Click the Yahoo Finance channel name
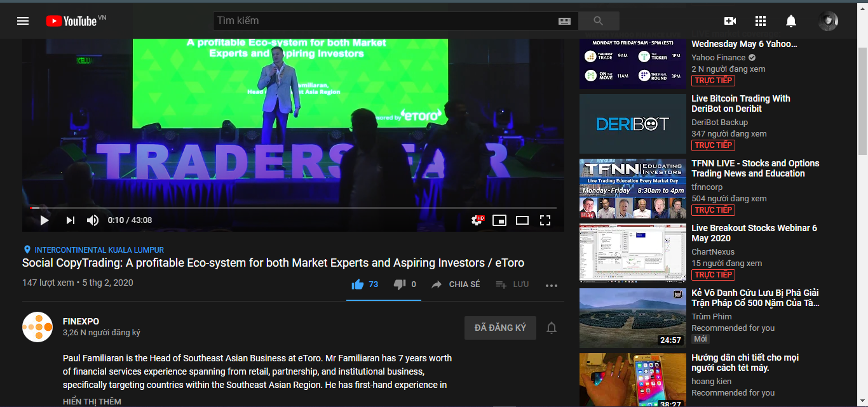Viewport: 868px width, 407px height. [719, 58]
